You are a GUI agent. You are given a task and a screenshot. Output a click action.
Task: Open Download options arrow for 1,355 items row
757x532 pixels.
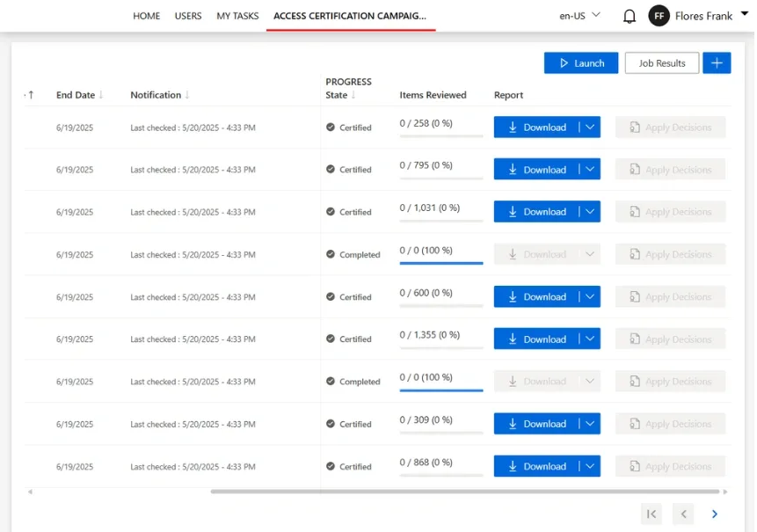(x=592, y=339)
